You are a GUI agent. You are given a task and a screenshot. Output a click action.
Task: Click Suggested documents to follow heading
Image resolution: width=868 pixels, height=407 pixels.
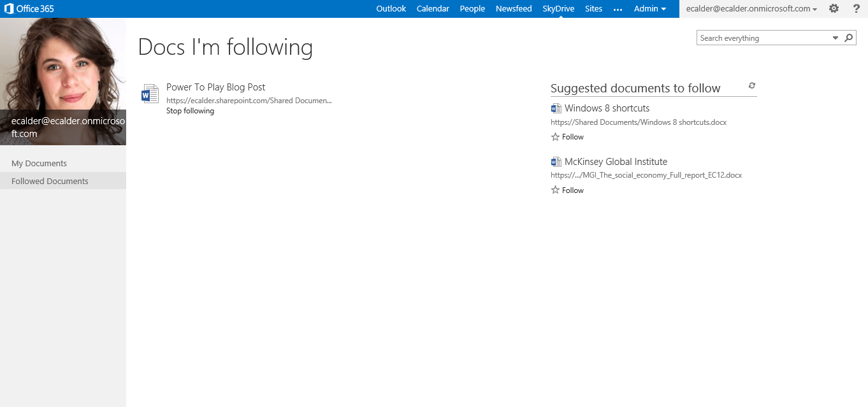(635, 89)
